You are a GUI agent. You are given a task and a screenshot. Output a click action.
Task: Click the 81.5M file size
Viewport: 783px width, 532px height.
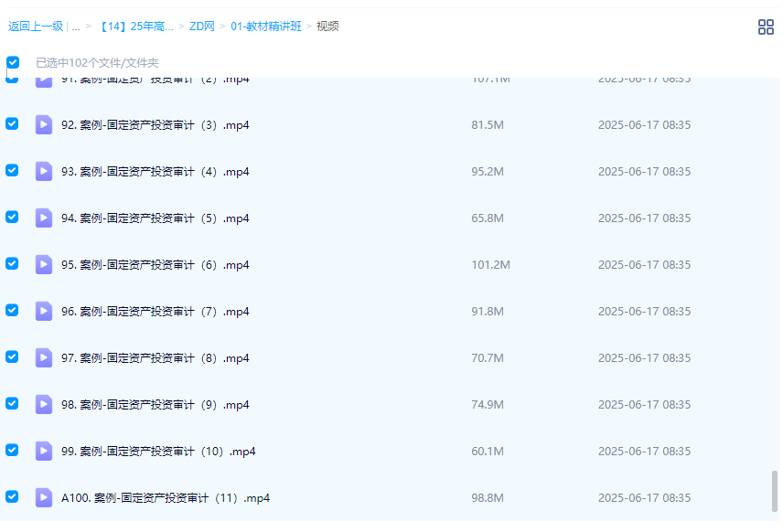coord(488,124)
